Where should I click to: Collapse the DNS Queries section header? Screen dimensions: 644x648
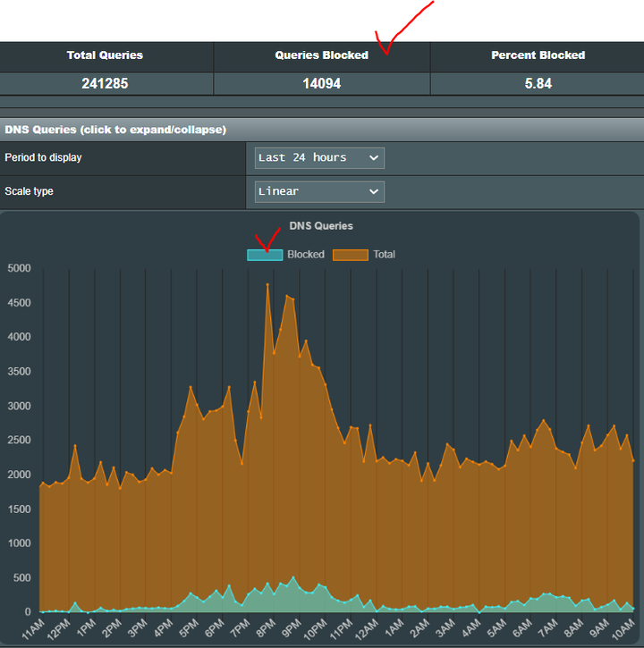[x=115, y=130]
